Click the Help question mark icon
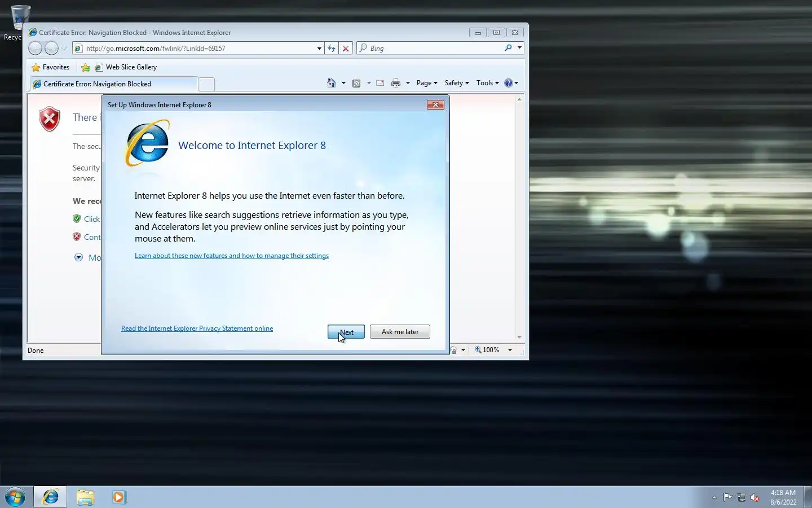 (x=508, y=83)
